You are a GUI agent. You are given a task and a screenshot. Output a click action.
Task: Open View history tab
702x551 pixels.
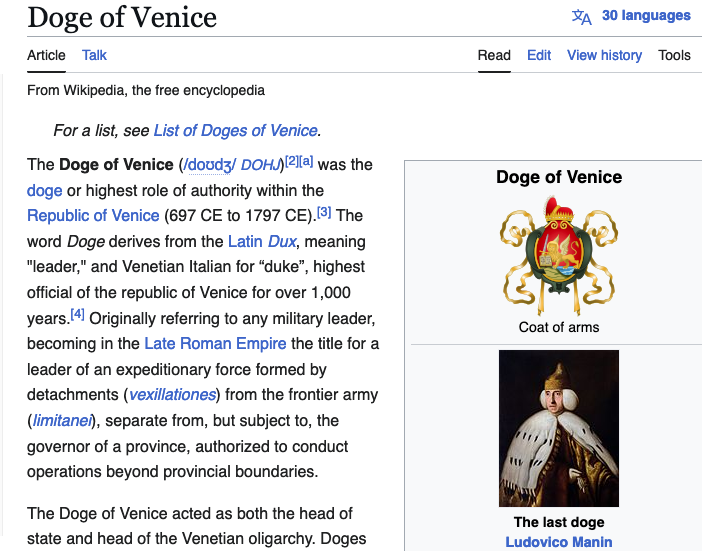[x=604, y=55]
